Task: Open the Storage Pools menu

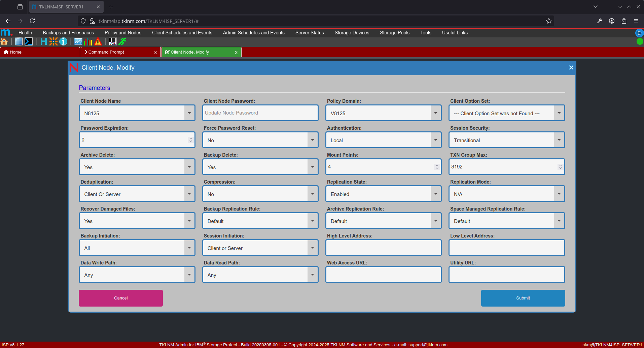Action: tap(394, 33)
